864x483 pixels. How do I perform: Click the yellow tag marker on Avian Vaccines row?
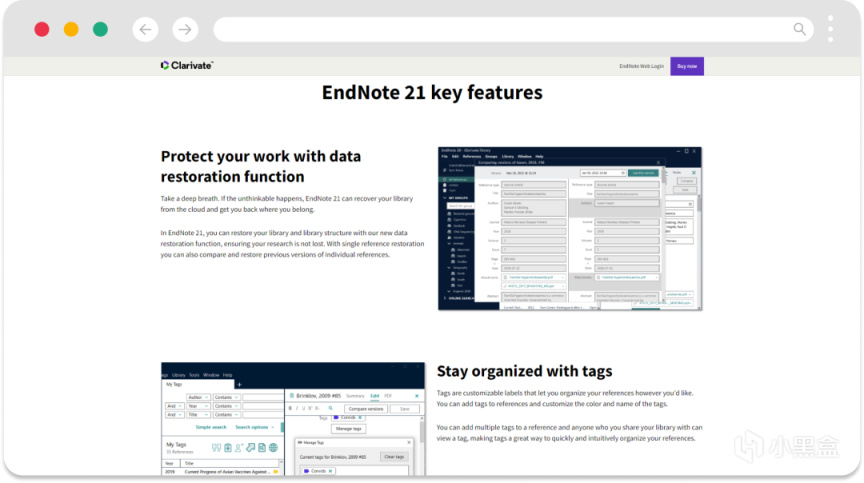pos(276,472)
